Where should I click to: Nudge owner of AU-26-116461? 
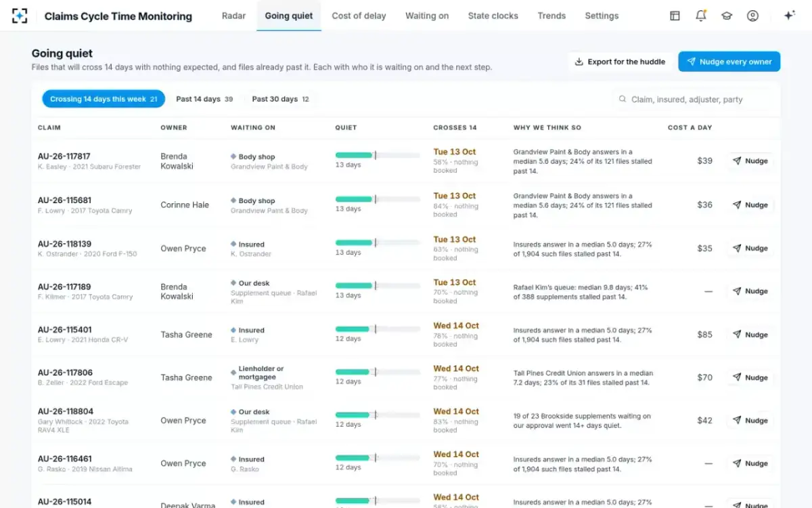750,464
